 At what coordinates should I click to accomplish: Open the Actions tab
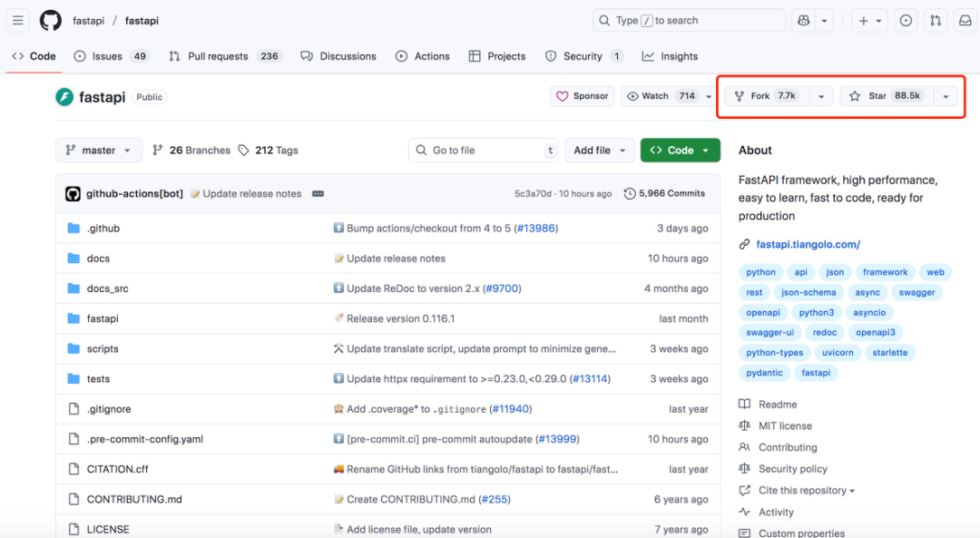point(423,56)
